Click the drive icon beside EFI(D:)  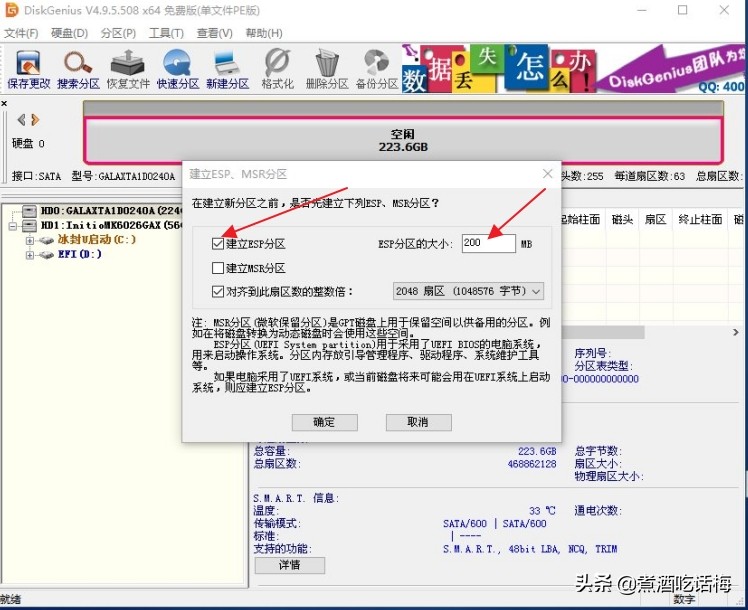click(x=46, y=255)
